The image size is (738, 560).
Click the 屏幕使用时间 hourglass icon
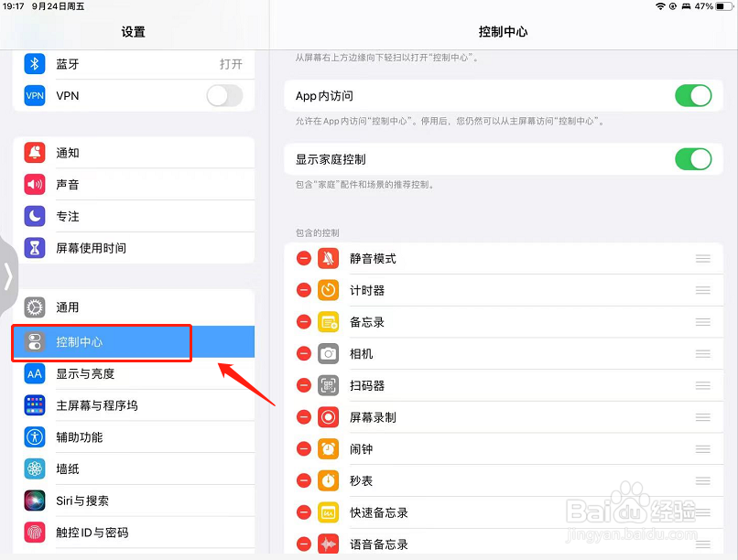pos(35,248)
